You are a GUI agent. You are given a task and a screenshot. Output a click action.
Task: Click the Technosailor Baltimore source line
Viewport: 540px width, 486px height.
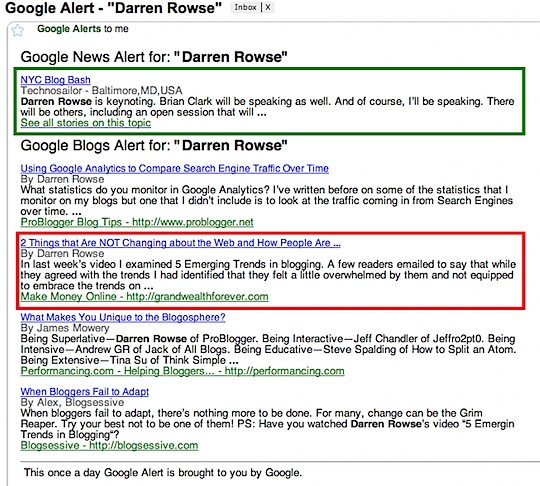pyautogui.click(x=101, y=91)
